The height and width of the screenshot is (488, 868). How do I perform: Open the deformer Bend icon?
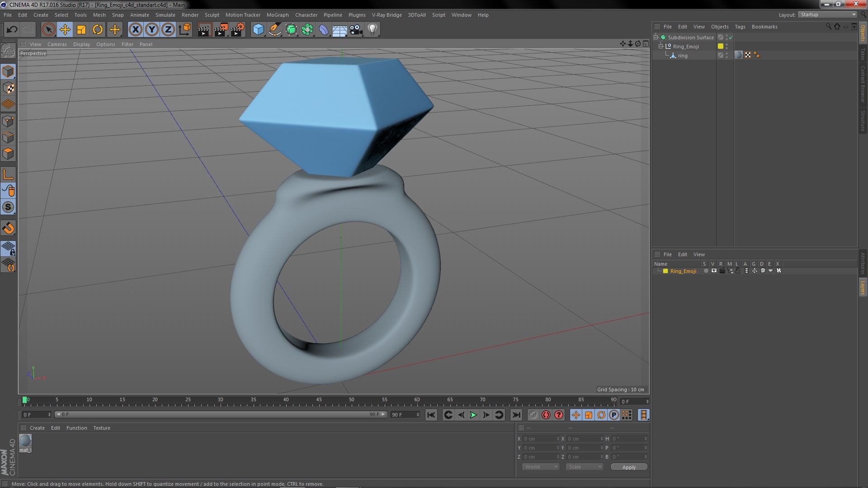(x=324, y=30)
